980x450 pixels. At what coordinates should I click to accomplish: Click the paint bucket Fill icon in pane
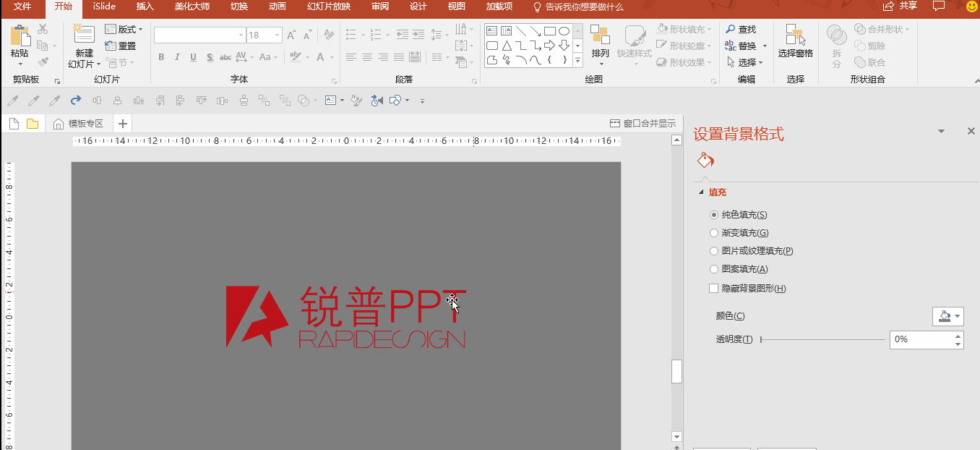pyautogui.click(x=705, y=161)
